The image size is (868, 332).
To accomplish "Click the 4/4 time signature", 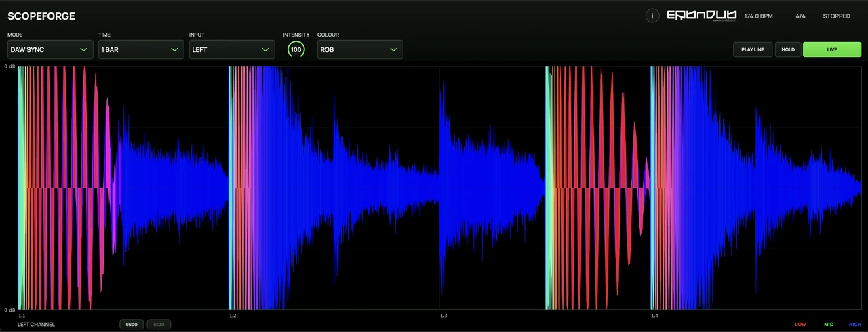I will tap(800, 16).
